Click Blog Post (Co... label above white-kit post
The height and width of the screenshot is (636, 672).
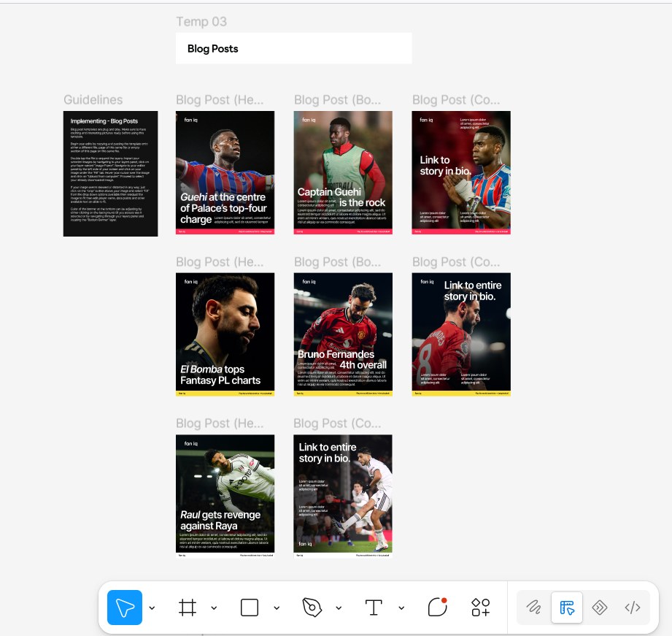pyautogui.click(x=337, y=424)
